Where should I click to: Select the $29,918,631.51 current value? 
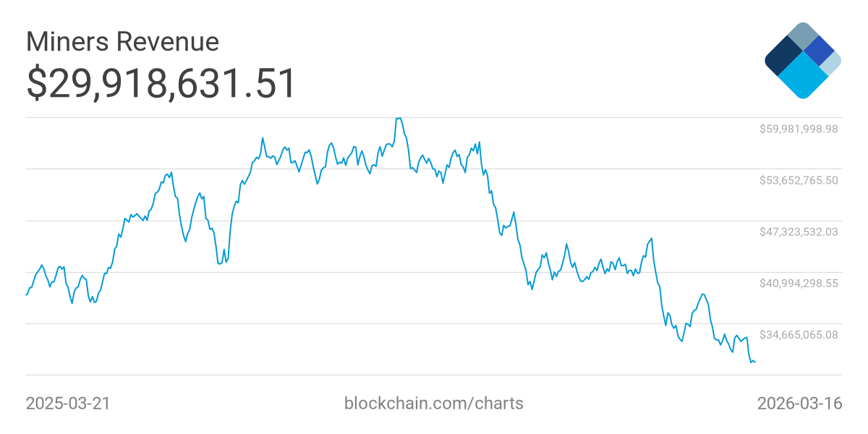coord(161,83)
